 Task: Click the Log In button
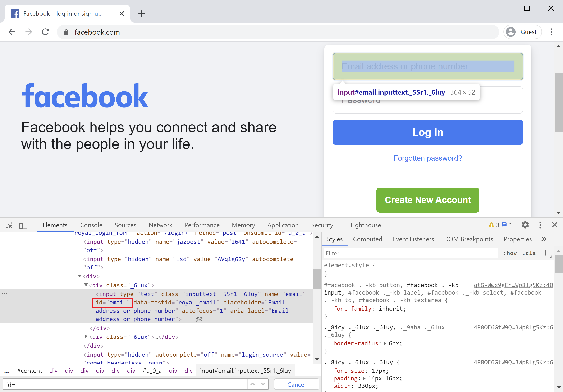[427, 132]
